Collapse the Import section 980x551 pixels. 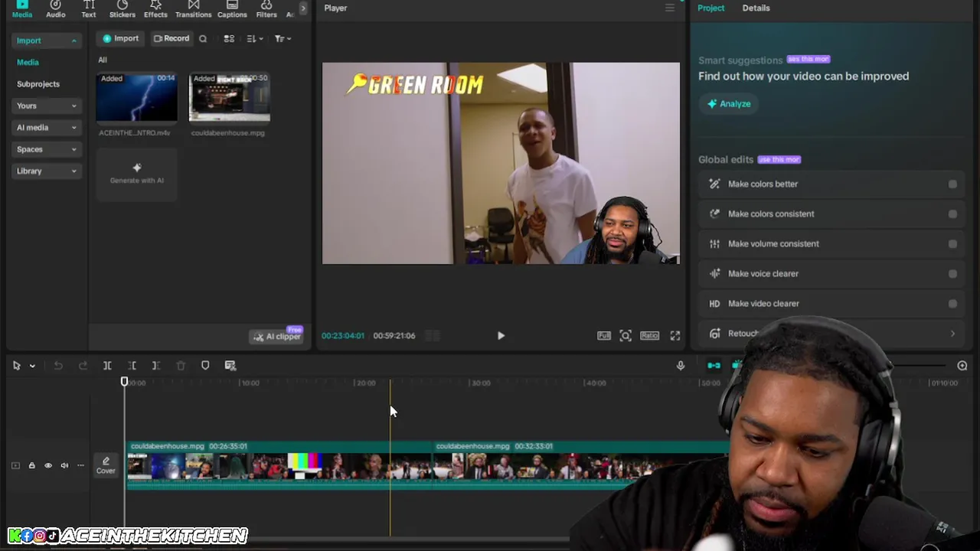[47, 41]
